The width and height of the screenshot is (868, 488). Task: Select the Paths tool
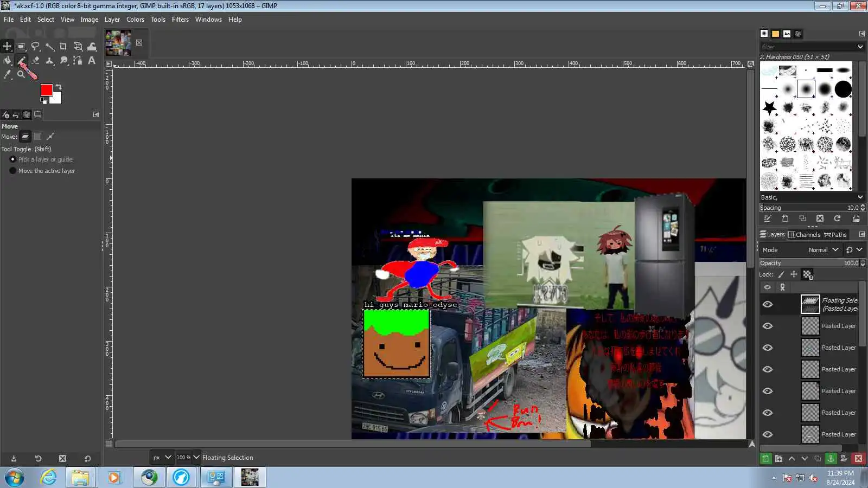pyautogui.click(x=78, y=61)
